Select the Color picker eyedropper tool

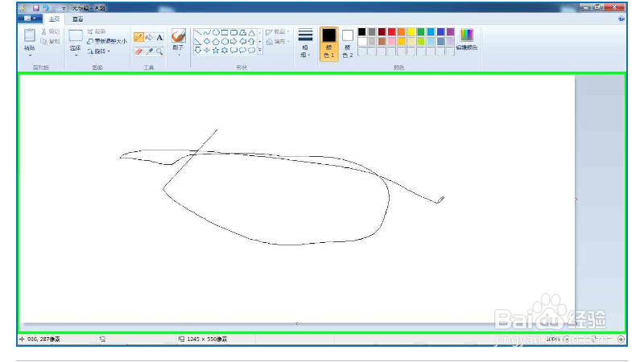pyautogui.click(x=149, y=51)
